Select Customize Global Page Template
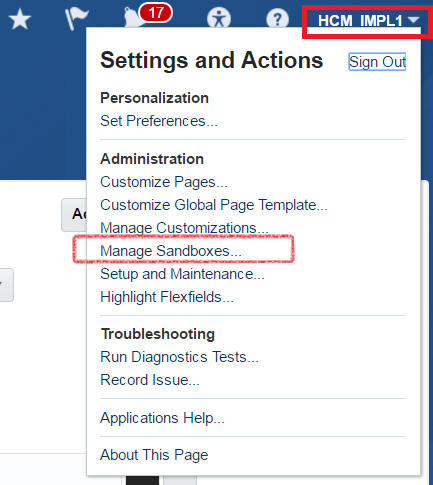The width and height of the screenshot is (433, 485). click(214, 205)
